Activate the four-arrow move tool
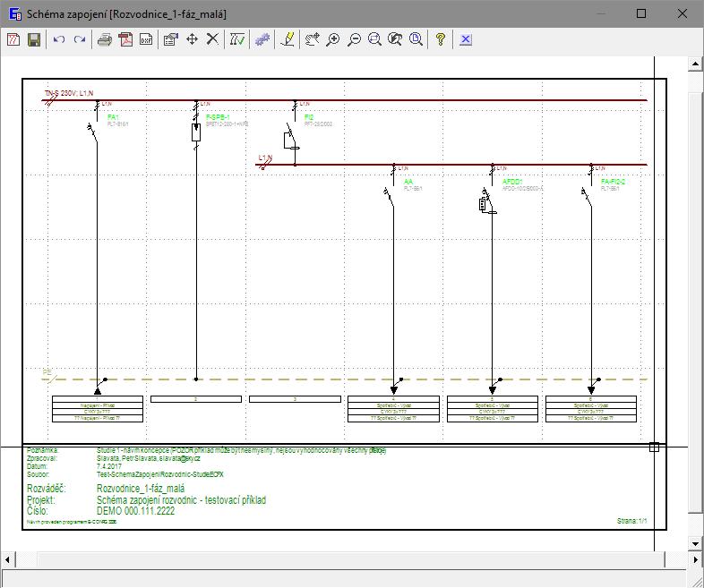This screenshot has height=588, width=704. coord(192,39)
